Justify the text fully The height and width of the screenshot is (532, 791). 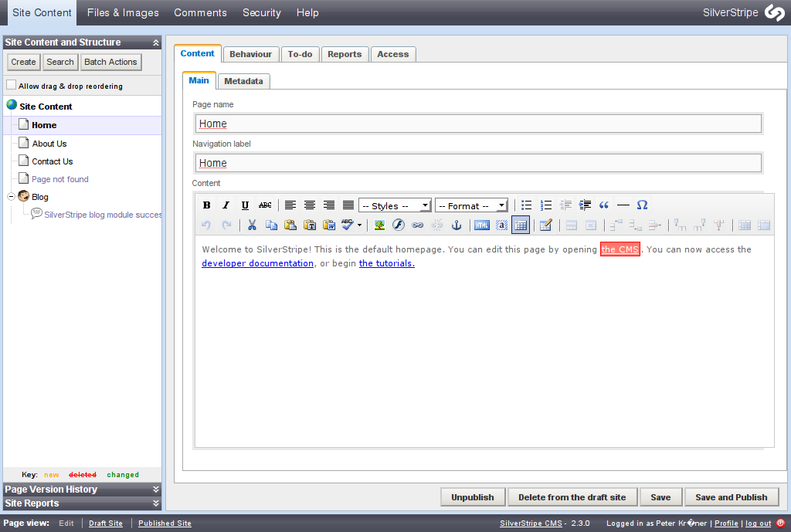pyautogui.click(x=348, y=205)
